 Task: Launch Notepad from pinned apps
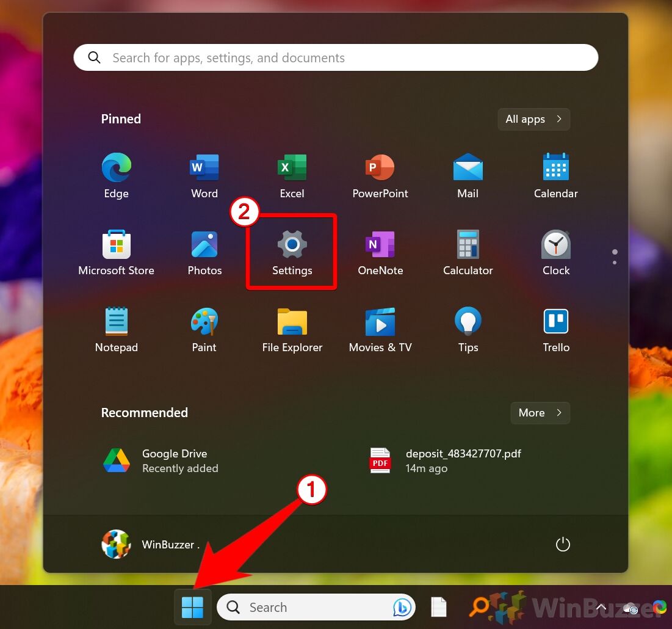pos(116,329)
